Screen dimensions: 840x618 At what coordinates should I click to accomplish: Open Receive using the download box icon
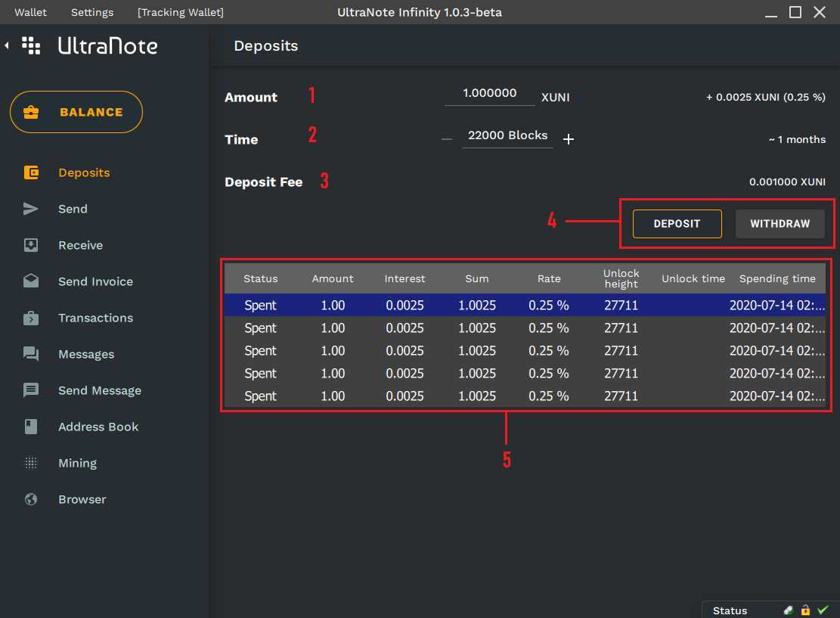[31, 246]
